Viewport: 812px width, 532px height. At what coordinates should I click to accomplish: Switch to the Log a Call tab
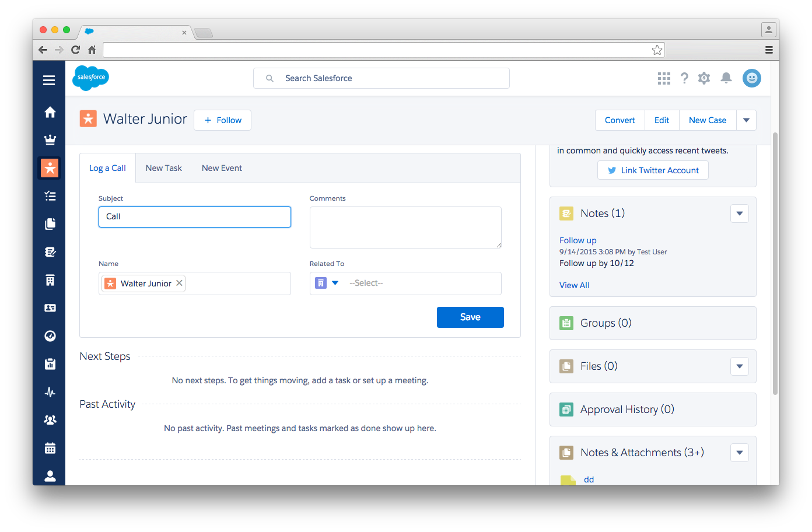[x=107, y=168]
